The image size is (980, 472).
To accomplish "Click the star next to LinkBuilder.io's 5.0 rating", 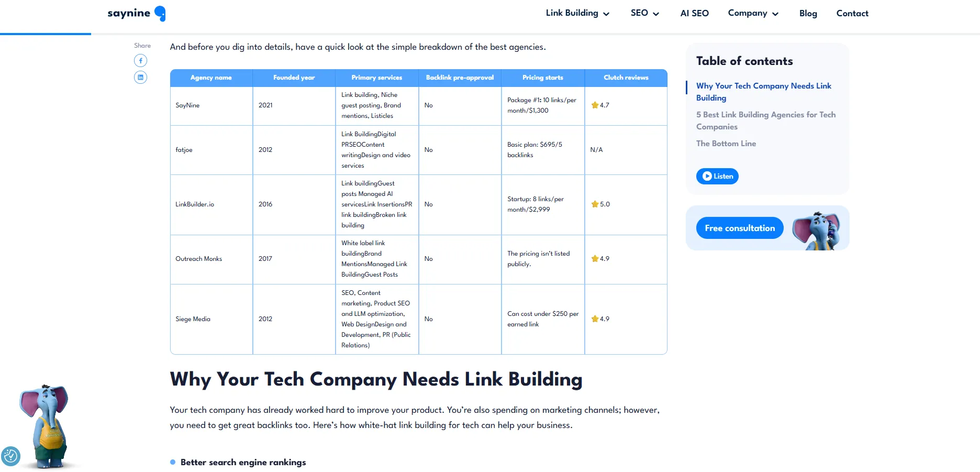I will 595,204.
